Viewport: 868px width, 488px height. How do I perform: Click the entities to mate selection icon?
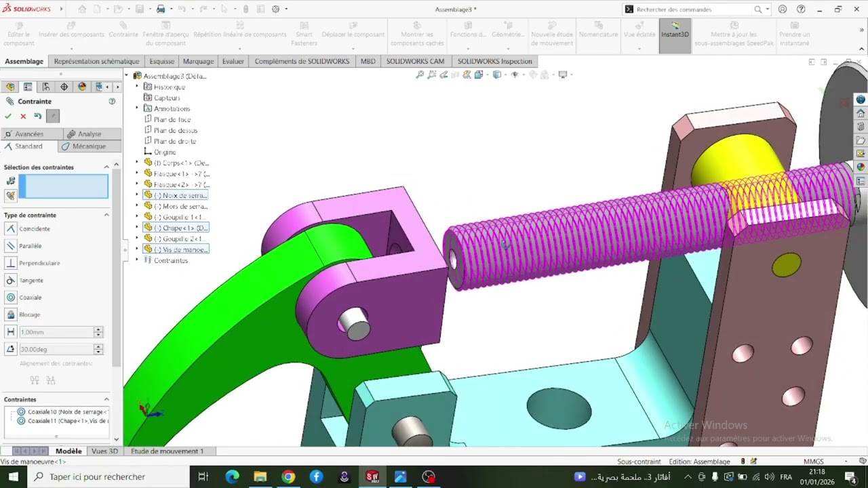tap(11, 181)
